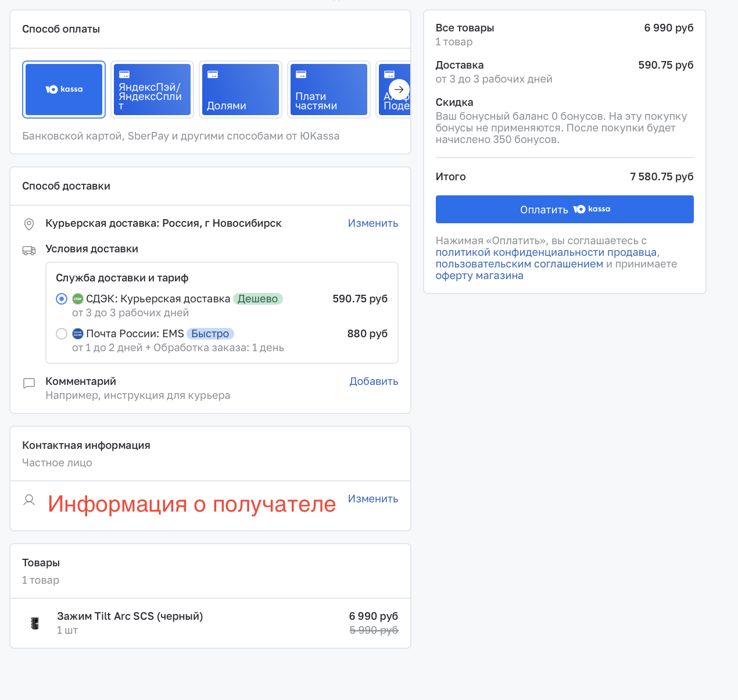Select СДЭК courier delivery radio button
738x700 pixels.
pos(62,299)
